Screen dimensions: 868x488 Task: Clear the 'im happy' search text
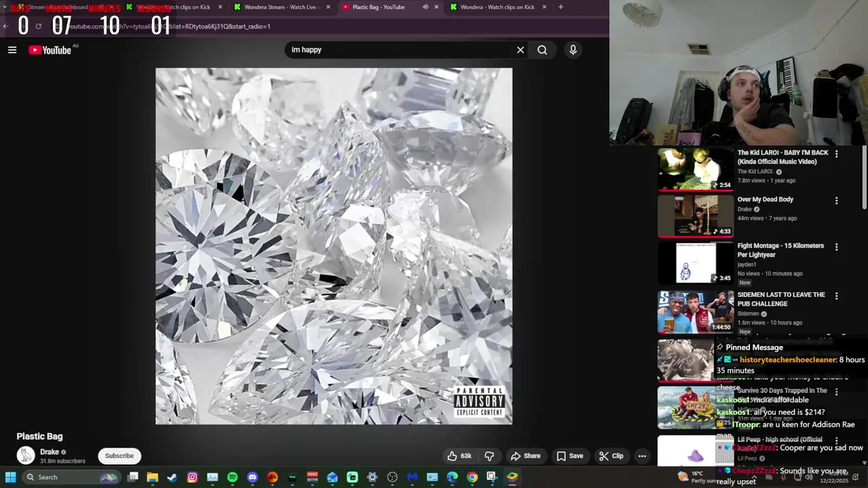tap(520, 49)
